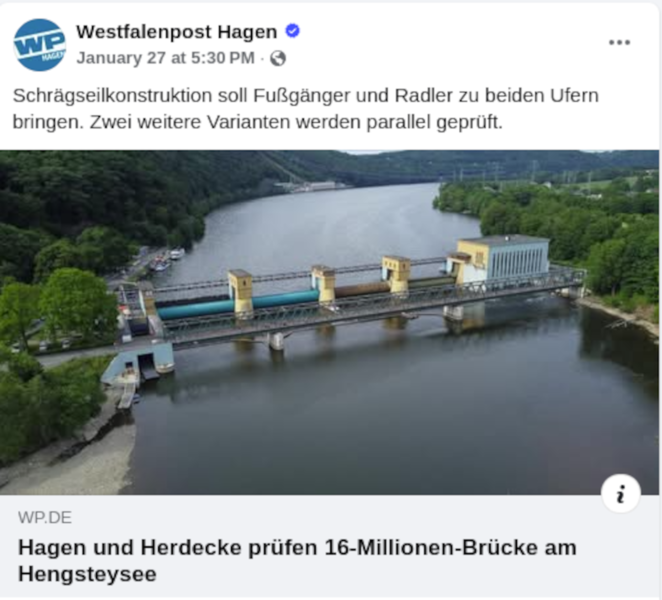Click the globe public audience icon
Screen dimensions: 662x600
click(x=278, y=58)
